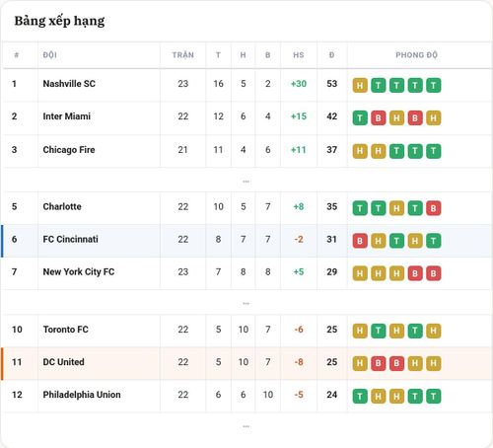
Task: Expand hidden rows below Philadelphia Union
Action: (x=246, y=426)
